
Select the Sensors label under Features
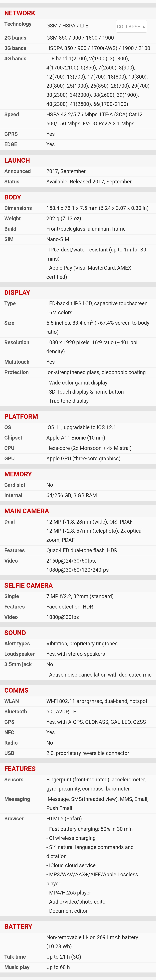(14, 780)
